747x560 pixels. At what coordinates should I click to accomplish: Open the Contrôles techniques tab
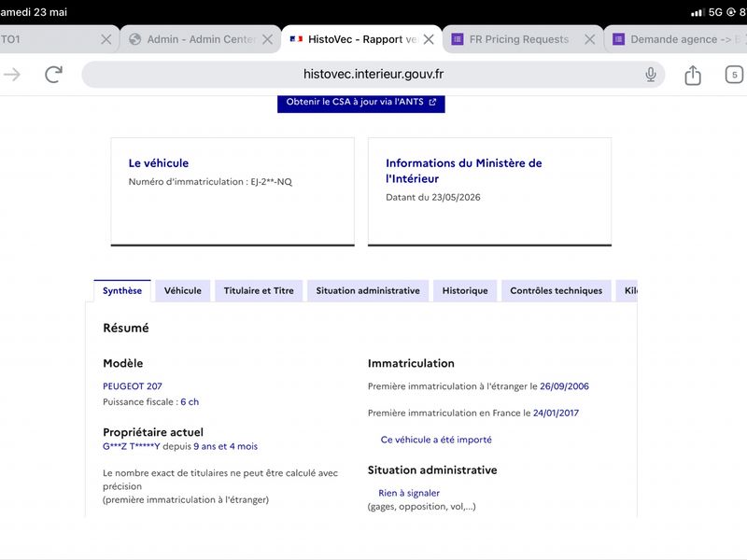(x=556, y=290)
